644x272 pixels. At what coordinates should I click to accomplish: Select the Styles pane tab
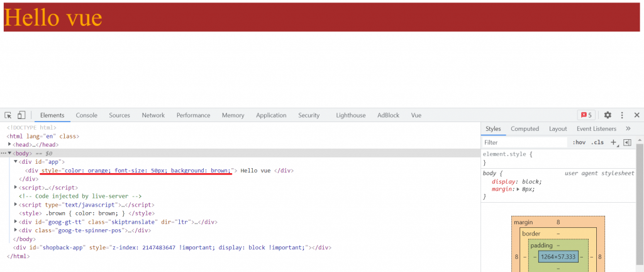493,128
